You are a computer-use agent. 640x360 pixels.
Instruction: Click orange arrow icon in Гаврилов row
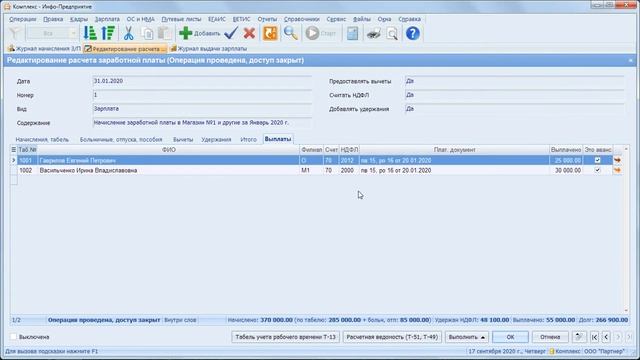point(617,160)
